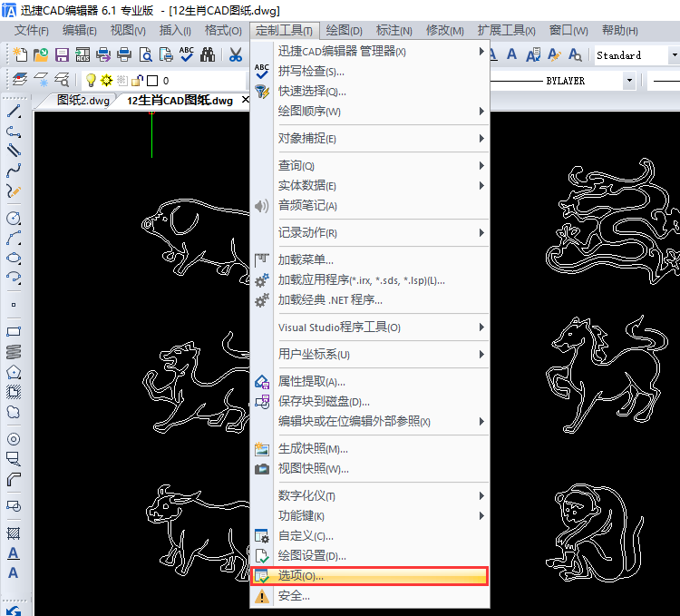This screenshot has width=680, height=616.
Task: Close the 12生肖CAD图纸.dwg tab
Action: pos(246,100)
